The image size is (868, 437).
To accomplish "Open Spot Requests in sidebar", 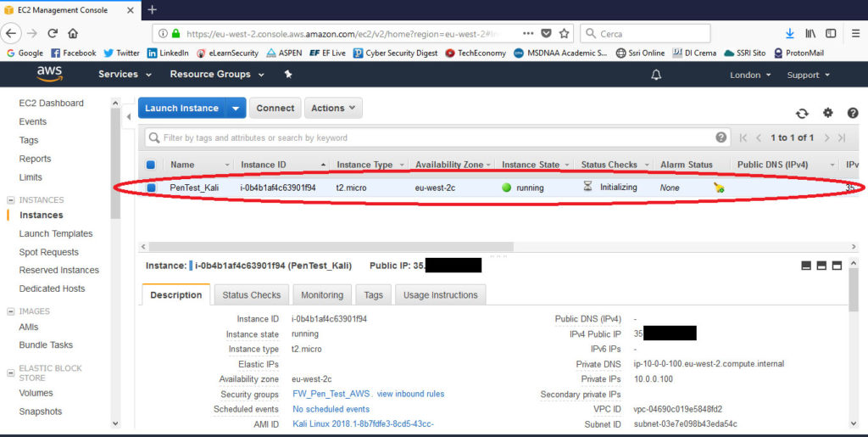I will coord(48,252).
